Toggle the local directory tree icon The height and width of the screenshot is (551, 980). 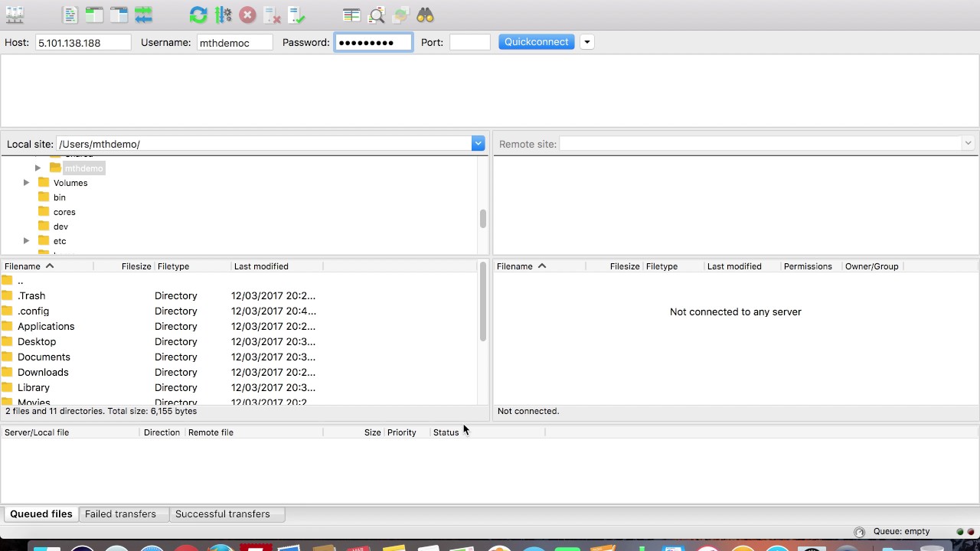coord(94,15)
